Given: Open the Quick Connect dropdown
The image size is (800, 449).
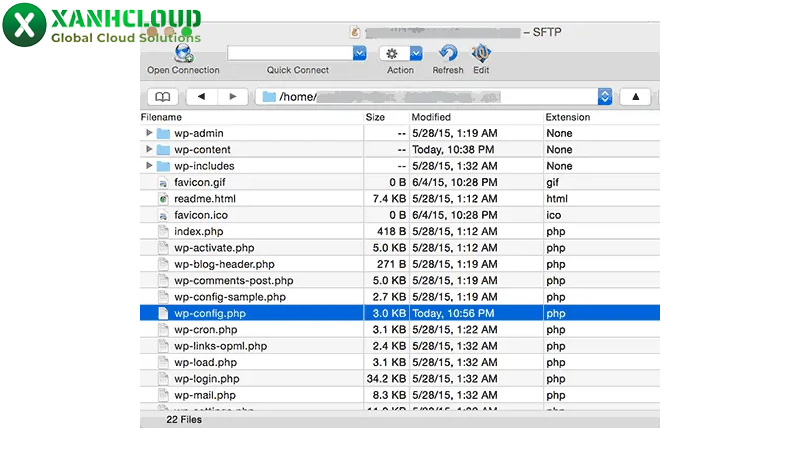Looking at the screenshot, I should 360,53.
